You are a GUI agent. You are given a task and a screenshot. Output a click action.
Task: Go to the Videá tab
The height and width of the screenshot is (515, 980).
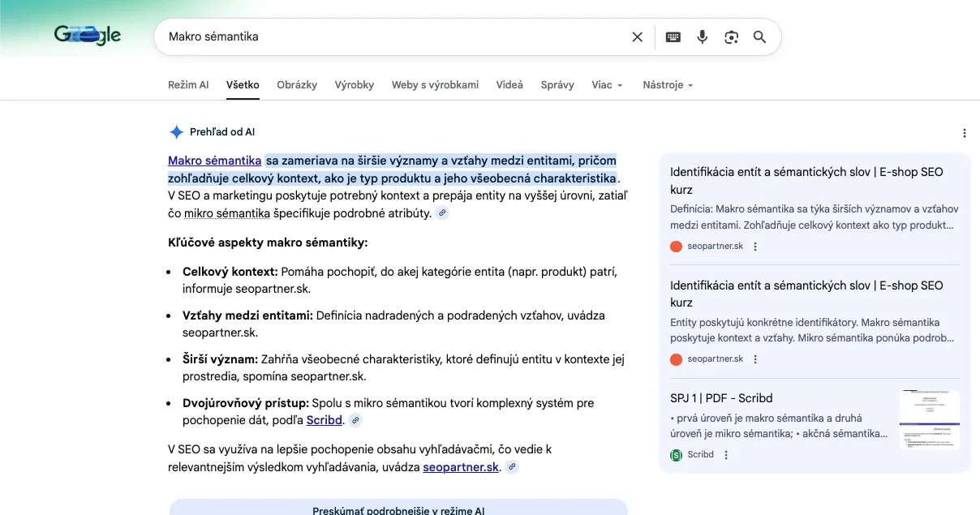(x=509, y=85)
